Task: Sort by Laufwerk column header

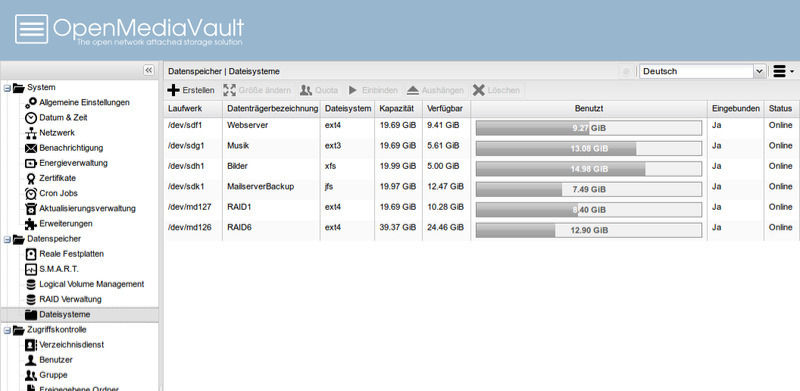Action: tap(193, 109)
